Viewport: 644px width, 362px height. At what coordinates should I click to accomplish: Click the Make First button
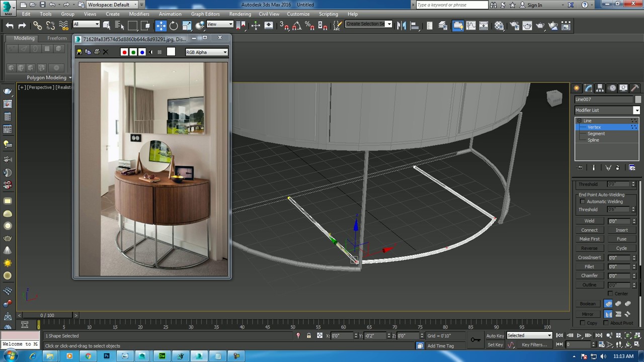click(x=589, y=239)
